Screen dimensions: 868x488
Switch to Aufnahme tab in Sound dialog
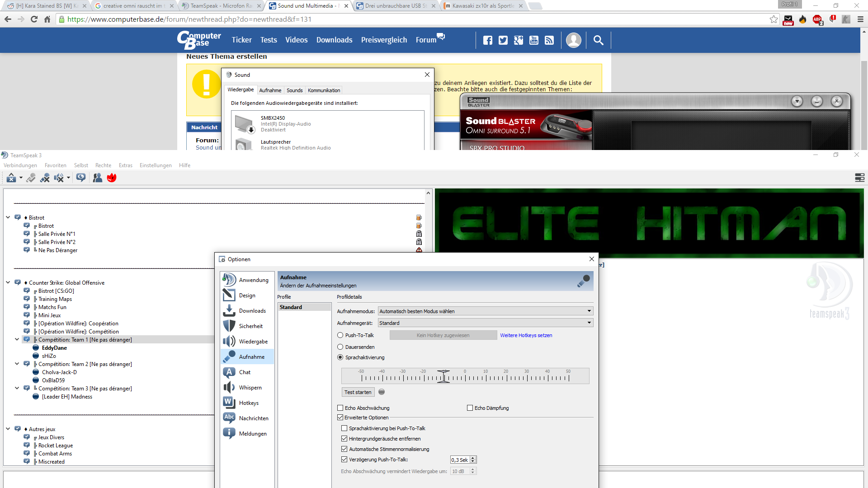tap(270, 90)
